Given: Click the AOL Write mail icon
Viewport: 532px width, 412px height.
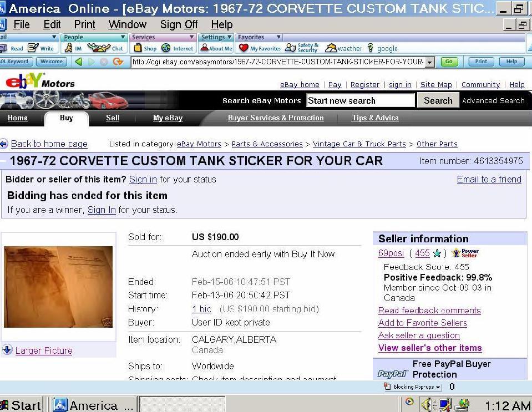Looking at the screenshot, I should (33, 48).
